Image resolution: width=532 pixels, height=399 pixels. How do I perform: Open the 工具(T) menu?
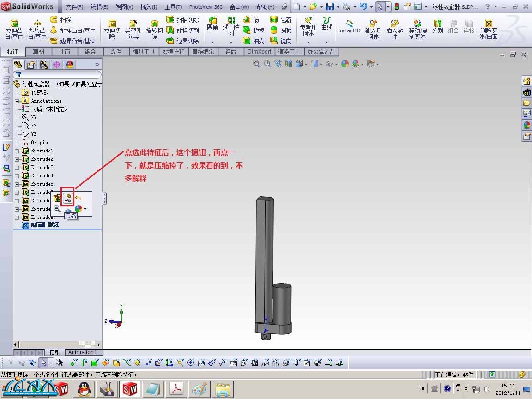pos(173,7)
